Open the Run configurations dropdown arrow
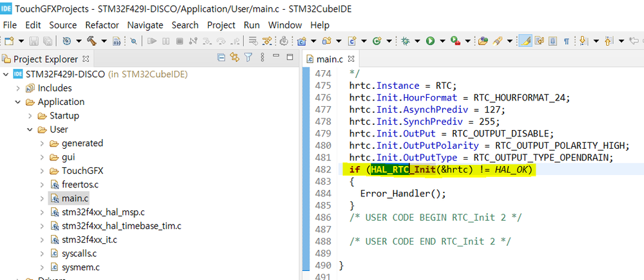Screen dimensions: 644x280 coord(442,41)
